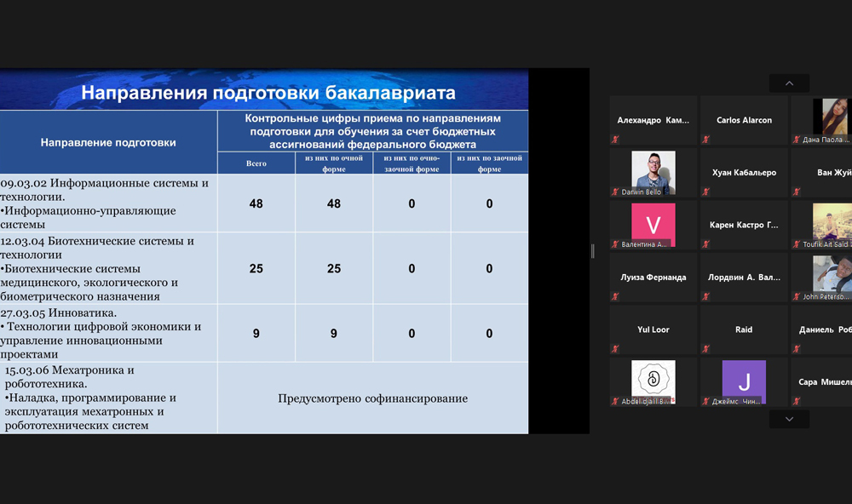Click the slide title Направления подготовки бакалавриата
This screenshot has width=852, height=504.
268,93
